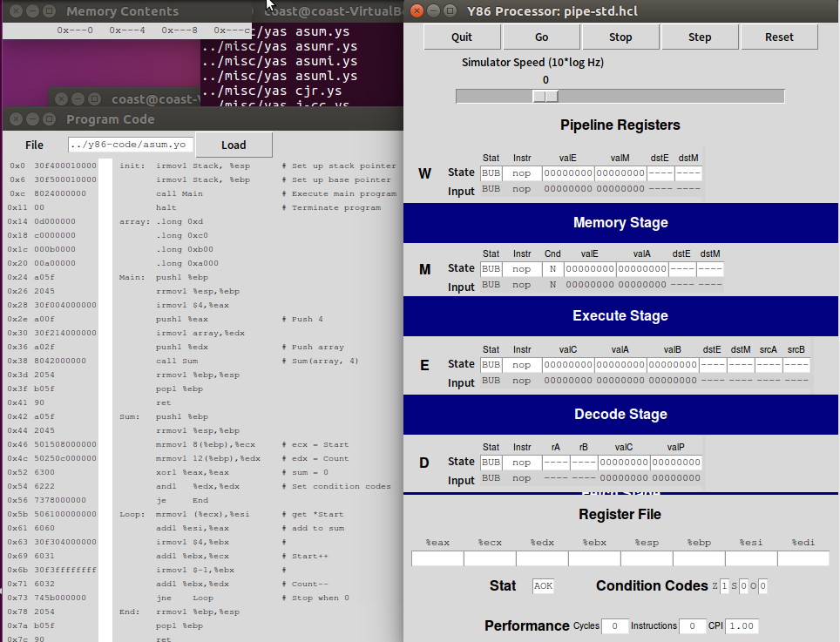Click '.long 0xd' array entry
Image resolution: width=840 pixels, height=642 pixels.
coord(180,221)
